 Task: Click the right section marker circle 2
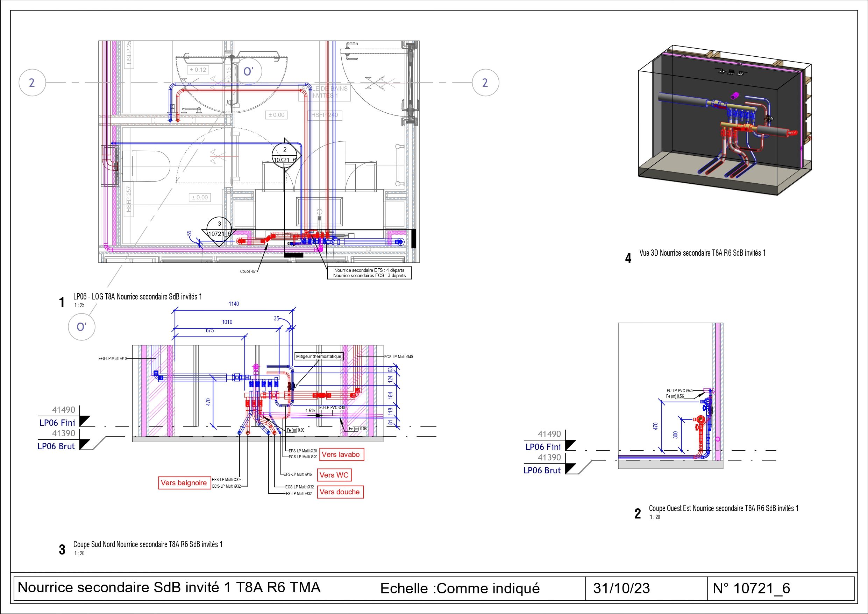tap(485, 83)
